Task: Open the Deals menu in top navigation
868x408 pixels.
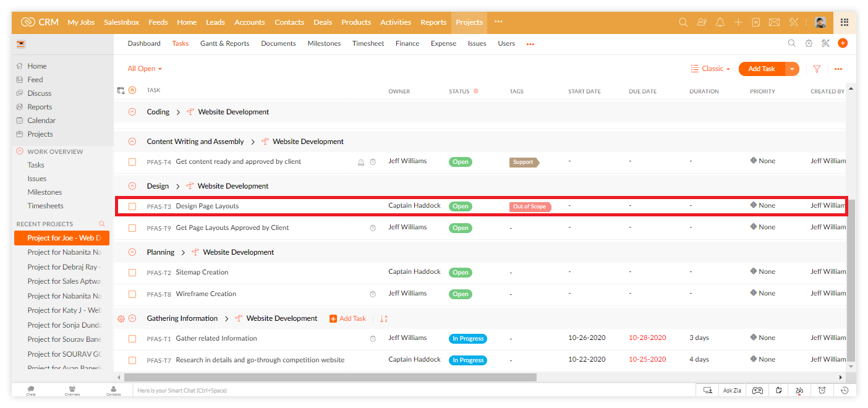Action: coord(323,22)
